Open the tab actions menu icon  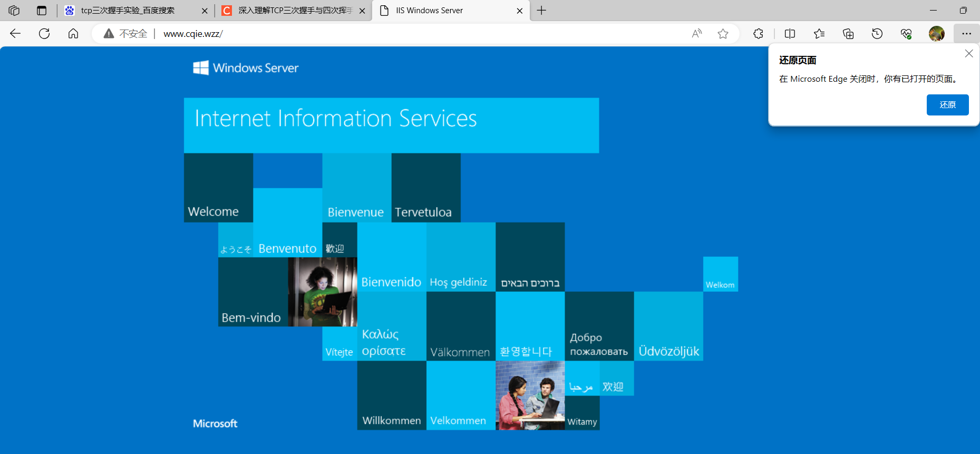[x=42, y=11]
